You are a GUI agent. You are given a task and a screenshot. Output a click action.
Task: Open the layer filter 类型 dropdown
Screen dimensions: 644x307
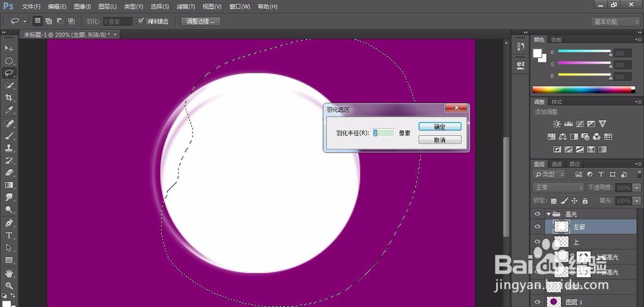549,174
